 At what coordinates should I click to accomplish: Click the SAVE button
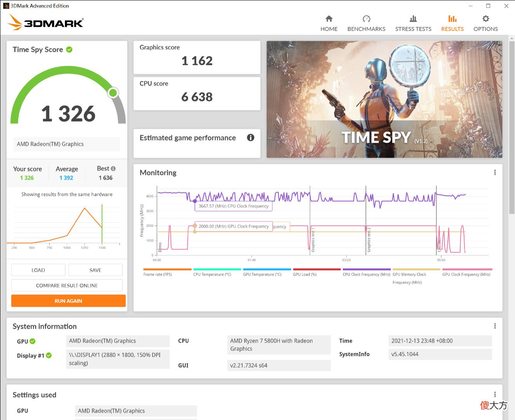[95, 270]
